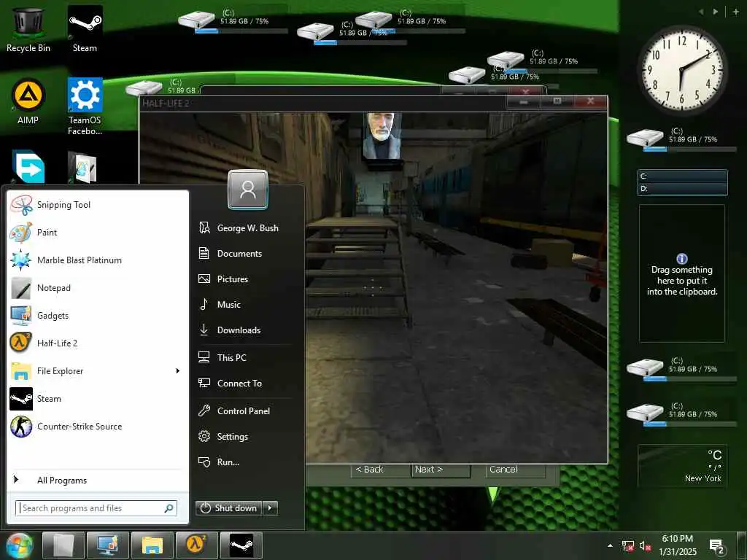The image size is (747, 560).
Task: Open Settings from Start menu
Action: pos(244,436)
